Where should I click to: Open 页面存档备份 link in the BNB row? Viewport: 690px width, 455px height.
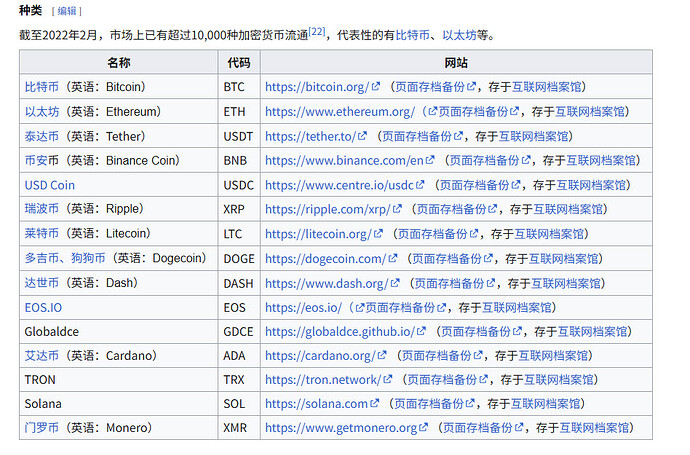(490, 161)
